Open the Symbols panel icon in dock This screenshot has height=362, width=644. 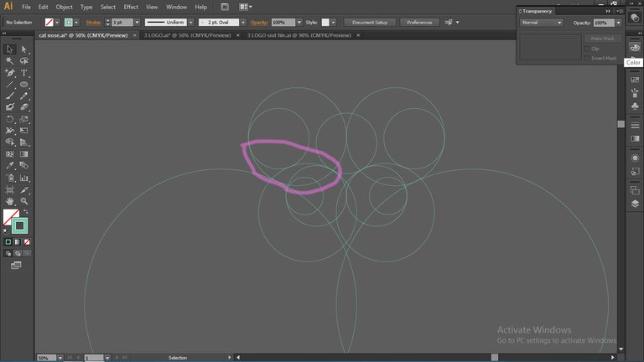tap(635, 106)
